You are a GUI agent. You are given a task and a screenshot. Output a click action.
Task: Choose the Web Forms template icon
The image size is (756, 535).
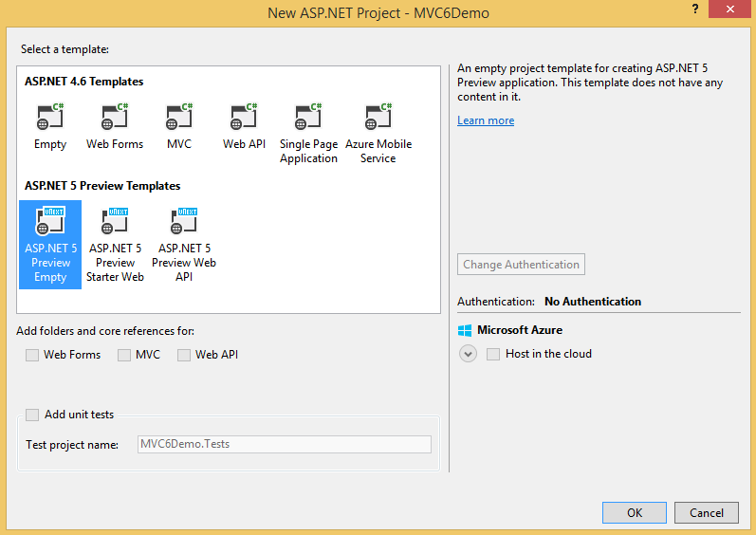(114, 118)
